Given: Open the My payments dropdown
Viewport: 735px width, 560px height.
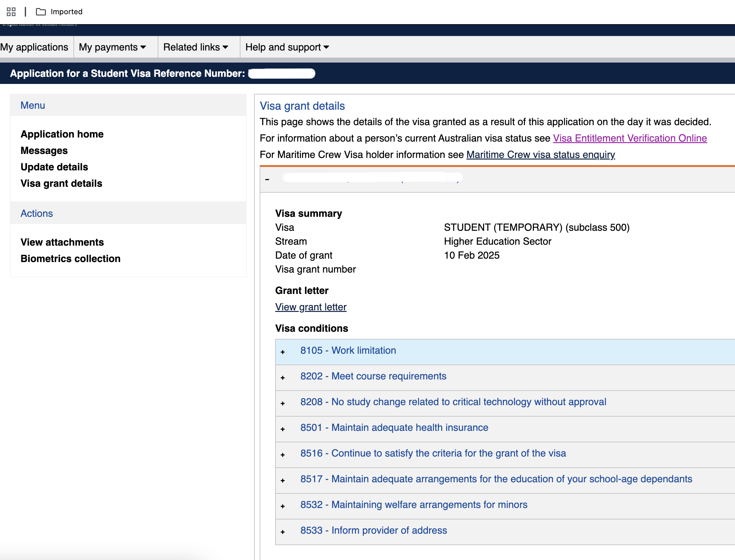Looking at the screenshot, I should click(x=112, y=47).
